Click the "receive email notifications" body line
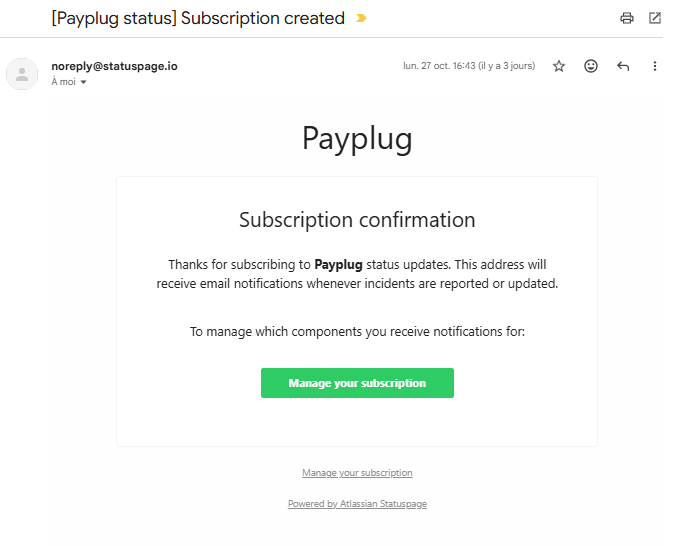 (x=357, y=284)
